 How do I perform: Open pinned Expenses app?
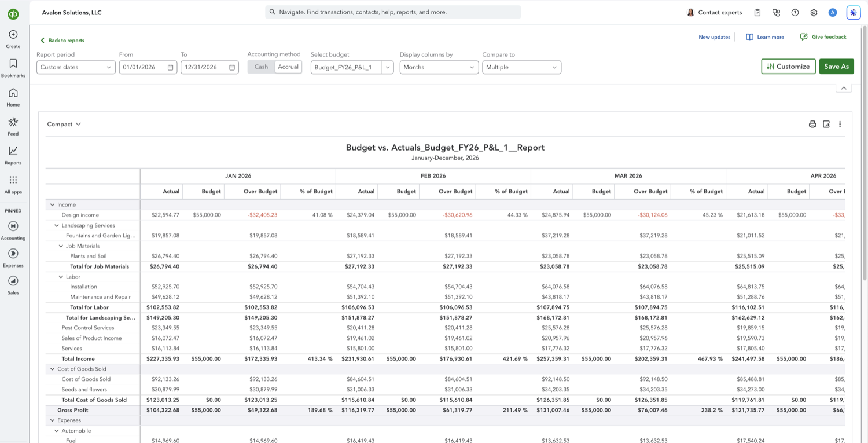click(x=13, y=258)
